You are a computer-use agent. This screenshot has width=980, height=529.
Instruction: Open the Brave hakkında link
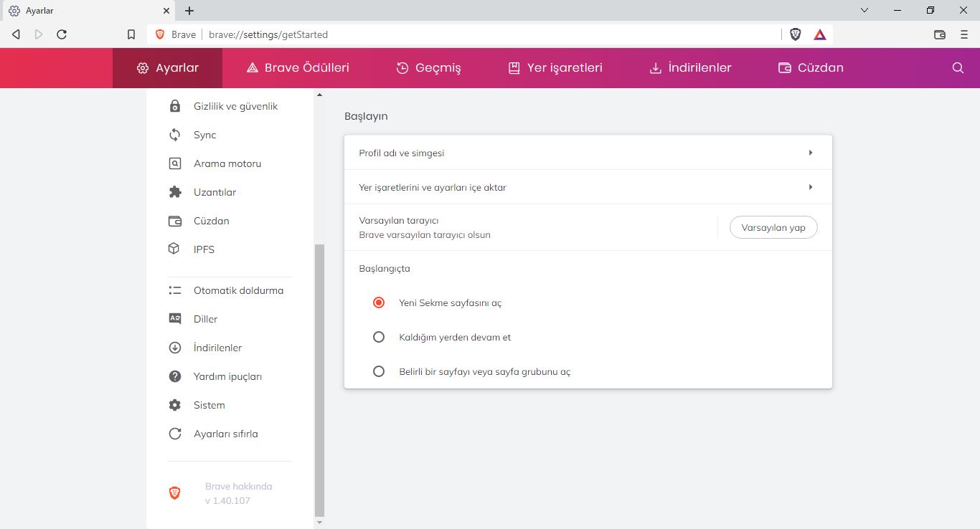coord(238,486)
